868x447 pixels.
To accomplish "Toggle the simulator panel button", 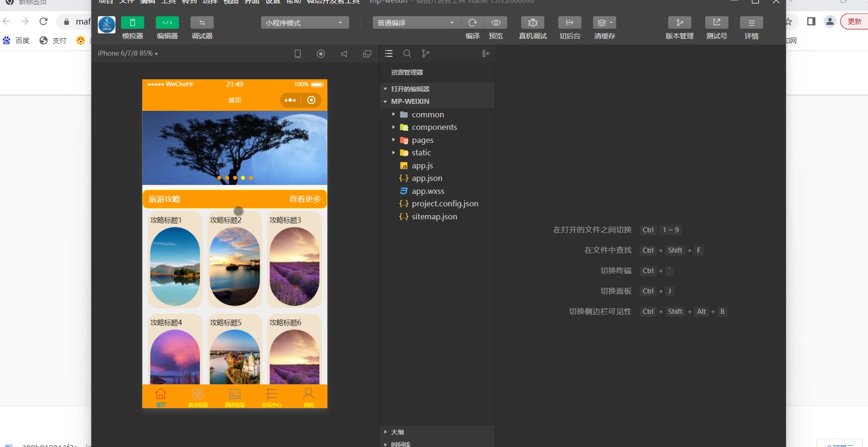I will (x=133, y=23).
